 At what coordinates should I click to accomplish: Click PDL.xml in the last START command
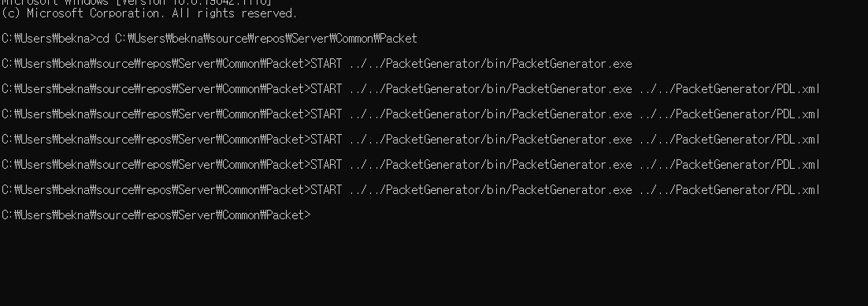[798, 189]
